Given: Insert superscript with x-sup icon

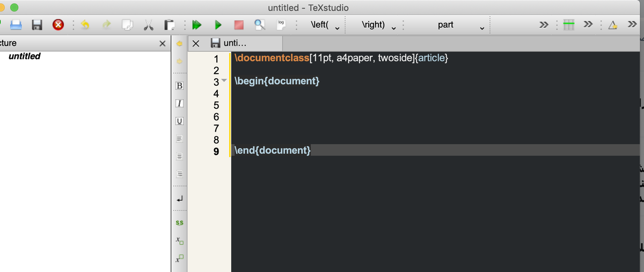Looking at the screenshot, I should click(x=180, y=258).
